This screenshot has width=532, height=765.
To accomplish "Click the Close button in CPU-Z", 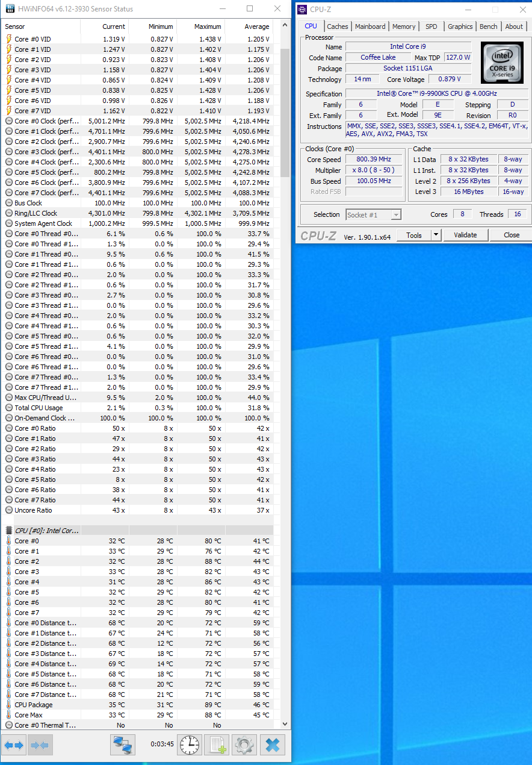I will point(512,235).
